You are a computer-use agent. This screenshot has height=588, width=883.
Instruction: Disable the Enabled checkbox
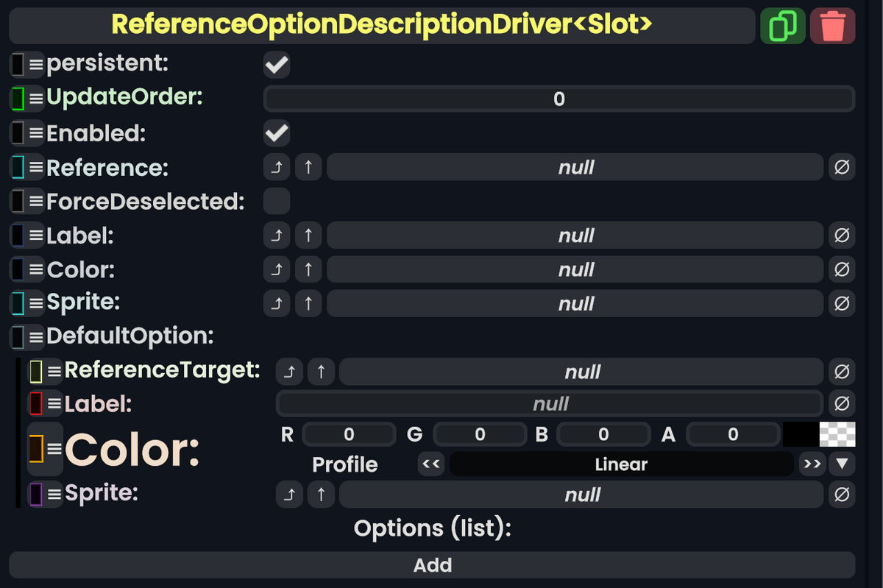277,133
